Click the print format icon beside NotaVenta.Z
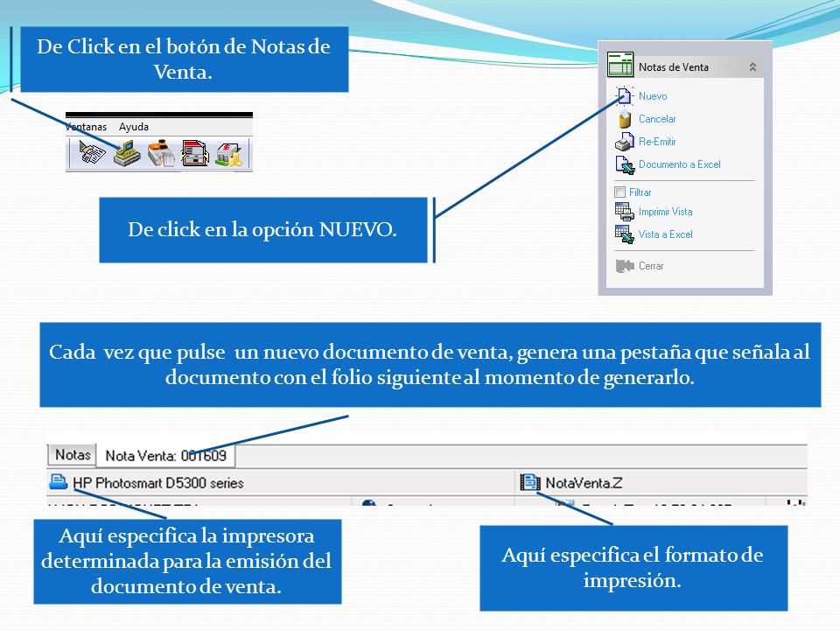This screenshot has width=840, height=630. click(530, 482)
